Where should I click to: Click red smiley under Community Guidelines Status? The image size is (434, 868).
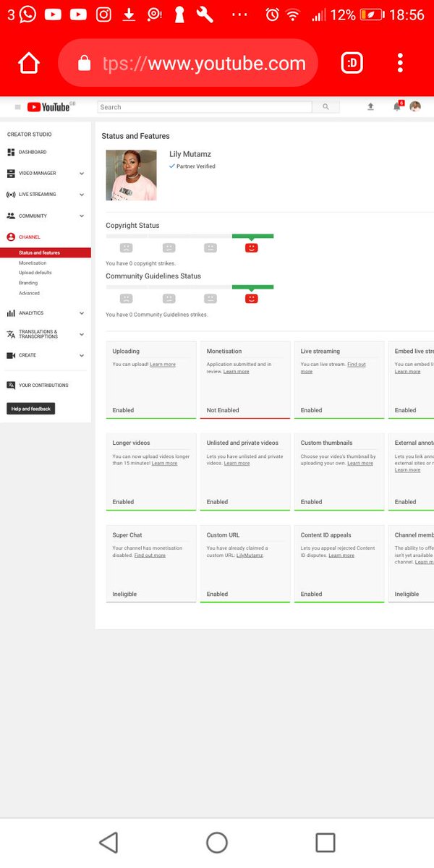tap(251, 298)
